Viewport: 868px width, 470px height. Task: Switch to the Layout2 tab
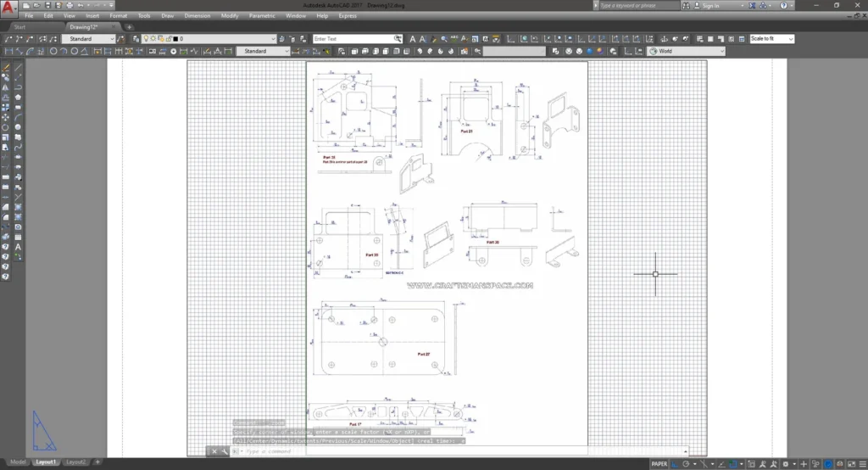point(76,462)
